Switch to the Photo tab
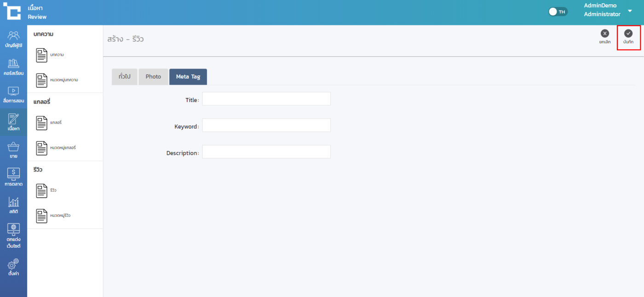The image size is (644, 297). pos(153,77)
